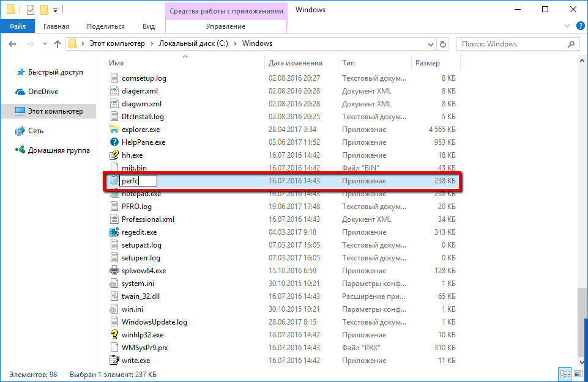Click the Этот компьютер breadcrumb in address bar

pos(117,43)
